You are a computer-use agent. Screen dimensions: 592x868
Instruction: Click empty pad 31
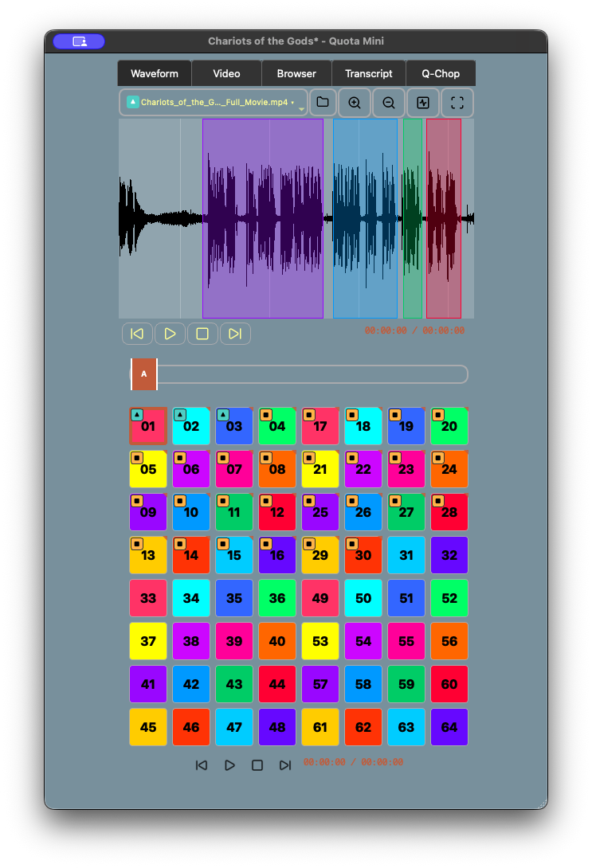[x=406, y=555]
